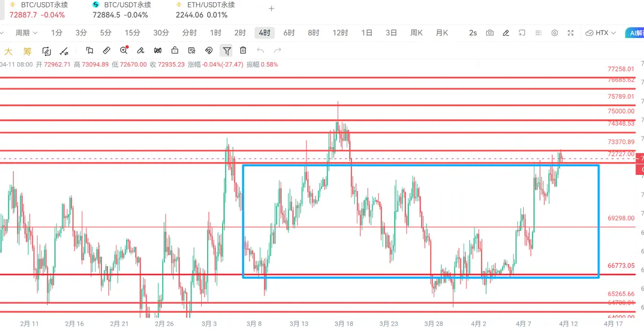Toggle the filter funnel tool

click(227, 50)
